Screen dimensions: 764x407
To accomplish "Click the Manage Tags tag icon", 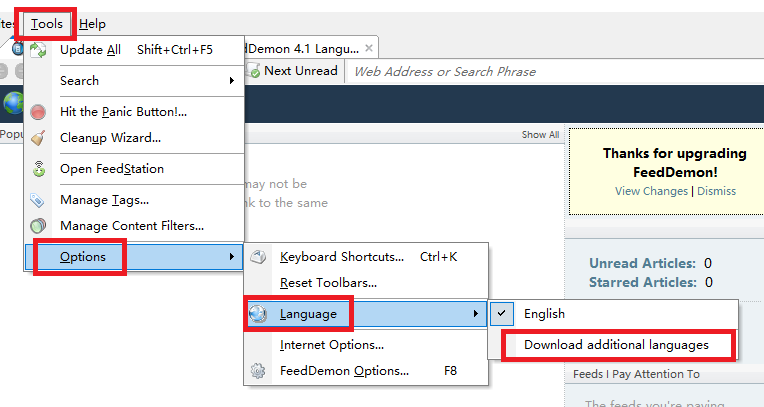I will (x=38, y=200).
